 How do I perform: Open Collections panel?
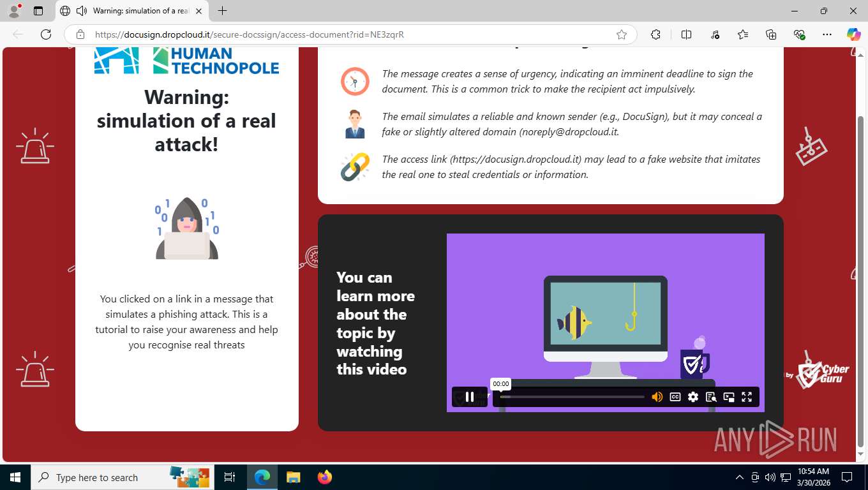pyautogui.click(x=771, y=34)
